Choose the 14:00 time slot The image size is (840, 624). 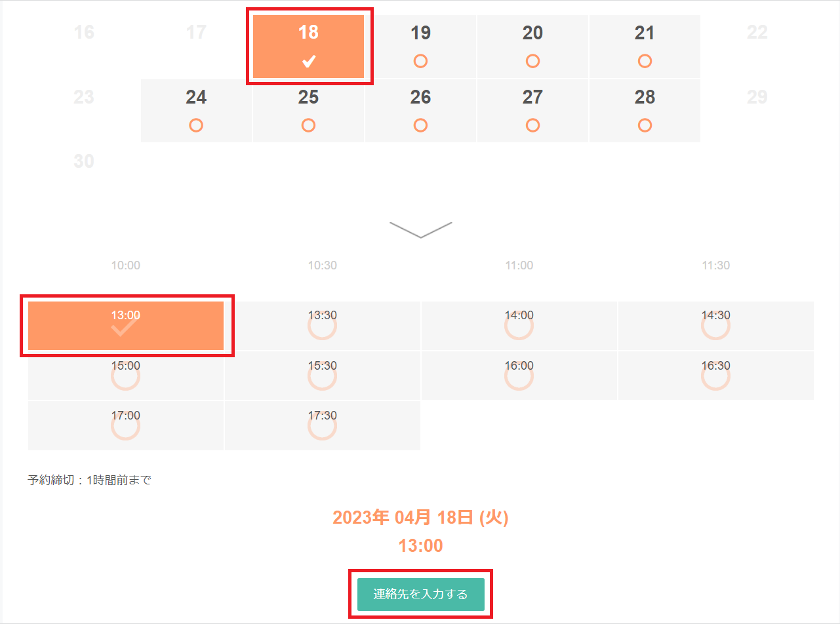519,326
